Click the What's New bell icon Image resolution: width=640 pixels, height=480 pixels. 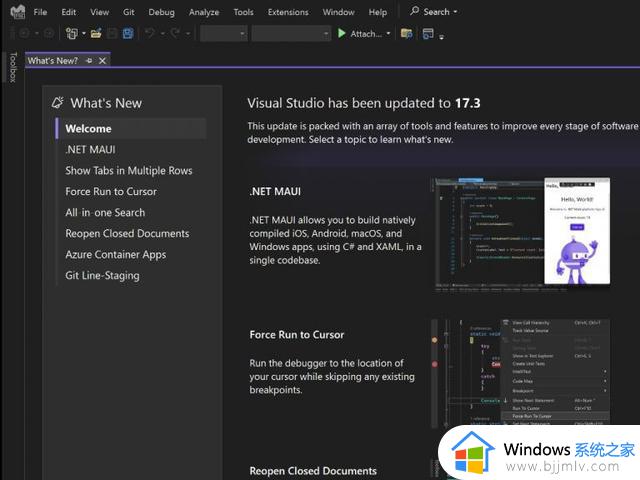click(58, 102)
